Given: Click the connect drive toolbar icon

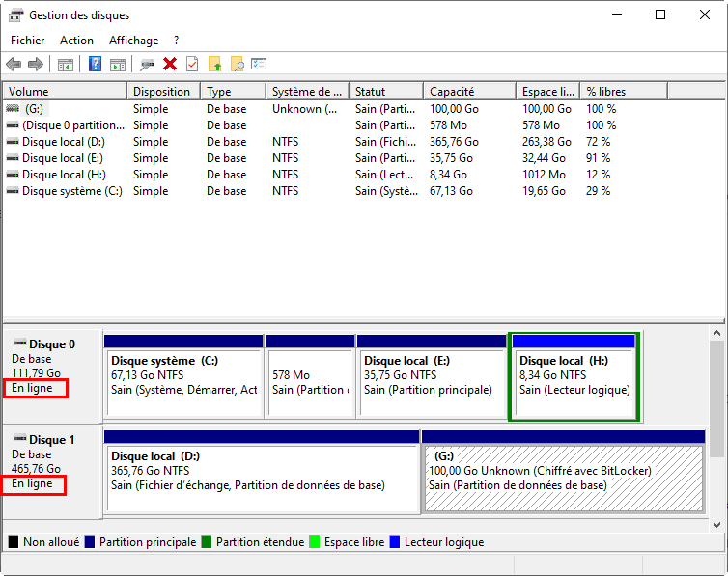Looking at the screenshot, I should pyautogui.click(x=147, y=65).
